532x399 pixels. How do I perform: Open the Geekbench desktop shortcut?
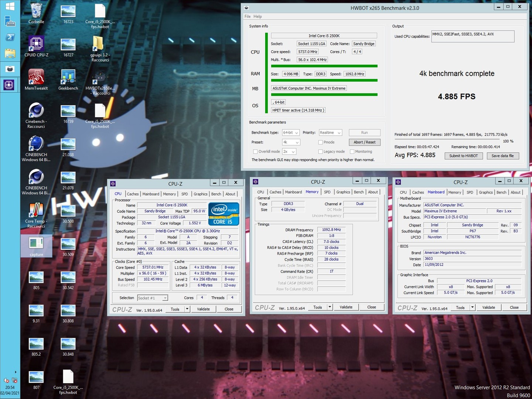click(68, 80)
